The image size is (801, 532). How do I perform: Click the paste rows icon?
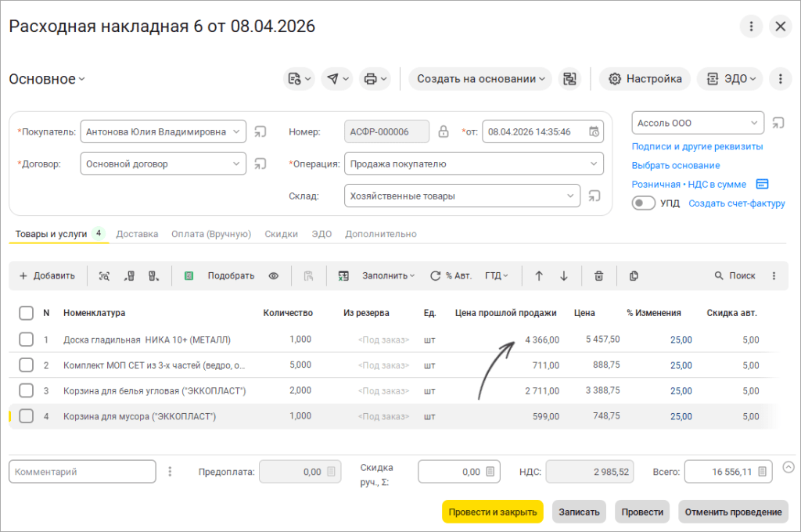pos(308,276)
